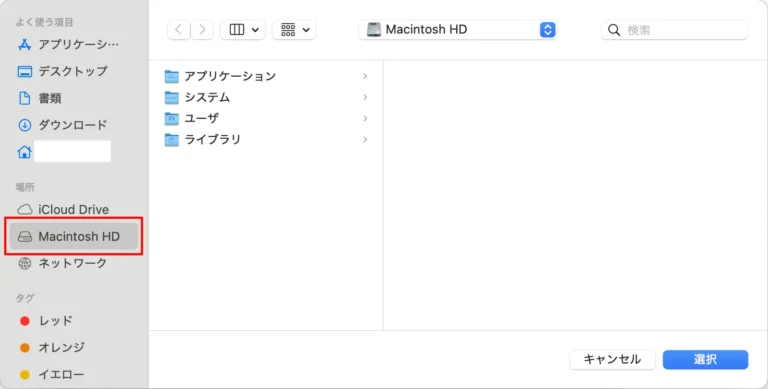Expand the システム folder's chevron

click(365, 97)
